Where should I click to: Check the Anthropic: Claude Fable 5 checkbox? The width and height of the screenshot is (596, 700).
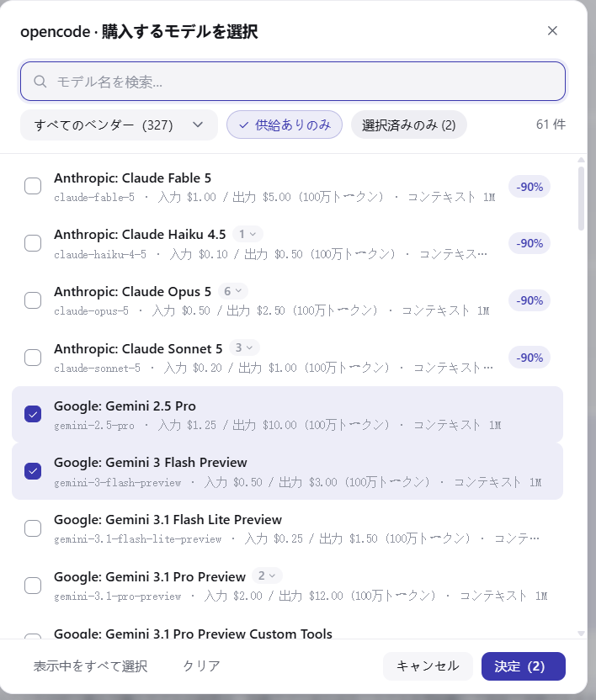(33, 186)
